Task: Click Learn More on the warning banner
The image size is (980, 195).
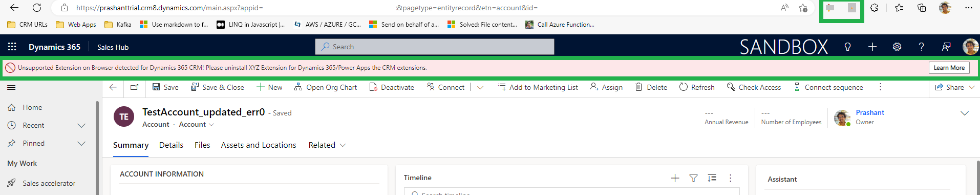Action: (x=949, y=68)
